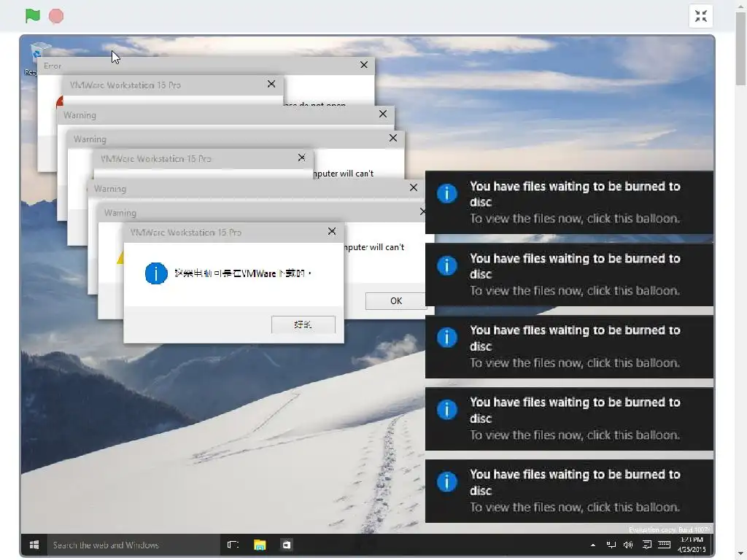
Task: Launch File Explorer from the taskbar
Action: 260,545
